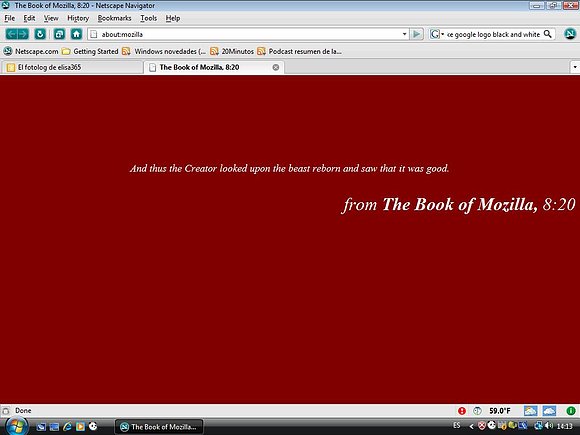Click the about:mozilla address field
The width and height of the screenshot is (580, 435).
248,34
